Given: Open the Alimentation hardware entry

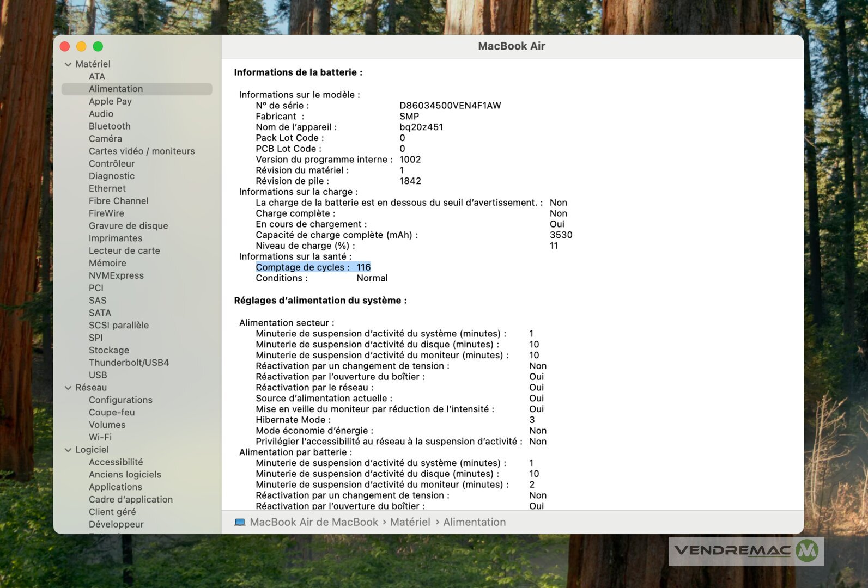Looking at the screenshot, I should point(116,89).
